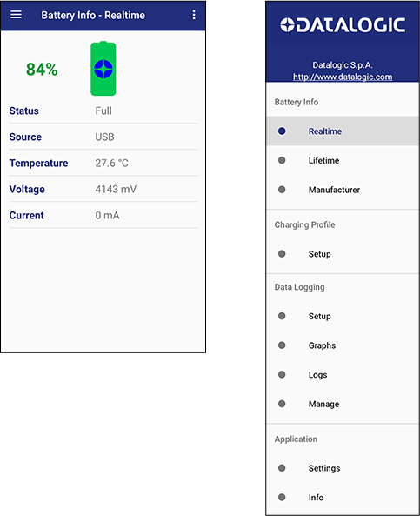The image size is (420, 516).
Task: Click the bullet icon beside Lifetime
Action: coord(282,160)
